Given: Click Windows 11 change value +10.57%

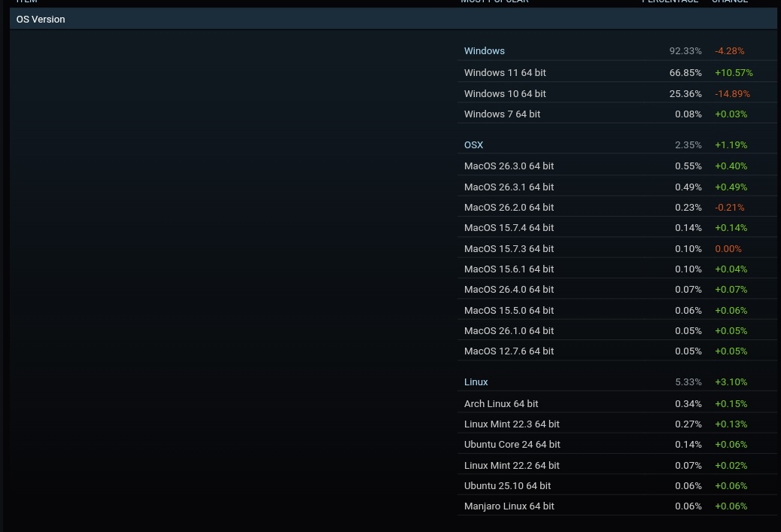Looking at the screenshot, I should 734,73.
